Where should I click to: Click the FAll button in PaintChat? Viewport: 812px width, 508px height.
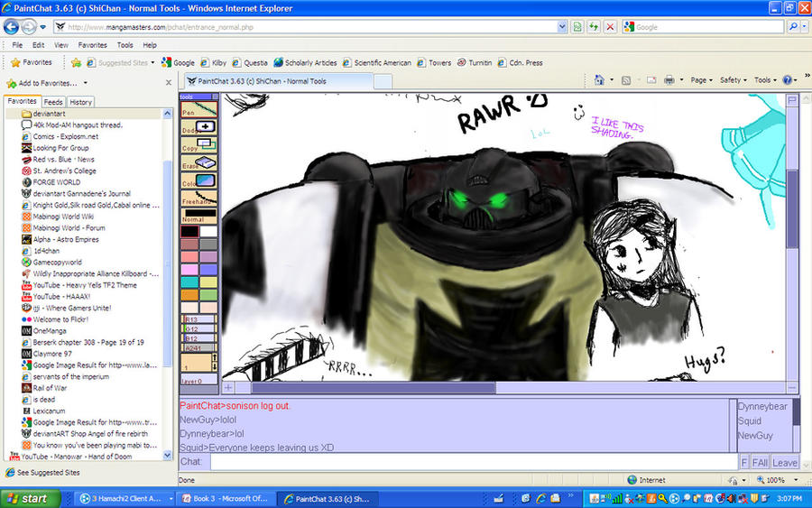coord(760,462)
